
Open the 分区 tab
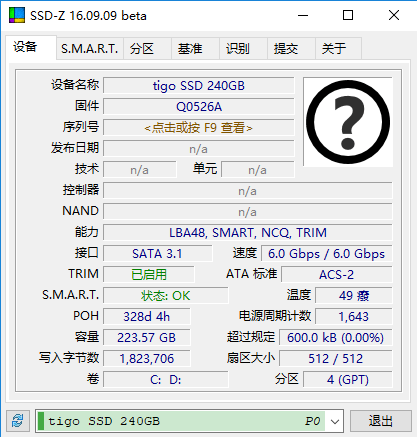coord(147,49)
